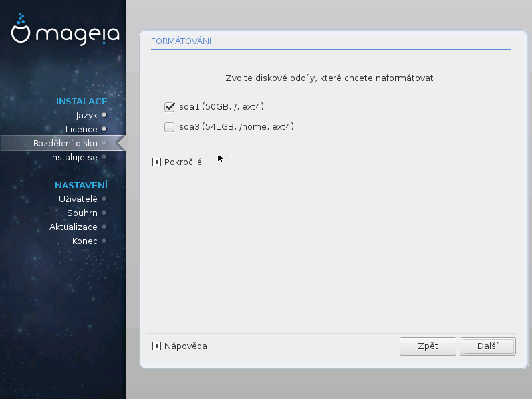Check the sda3 (541GB, /home, ext4) checkbox
532x399 pixels.
tap(170, 127)
